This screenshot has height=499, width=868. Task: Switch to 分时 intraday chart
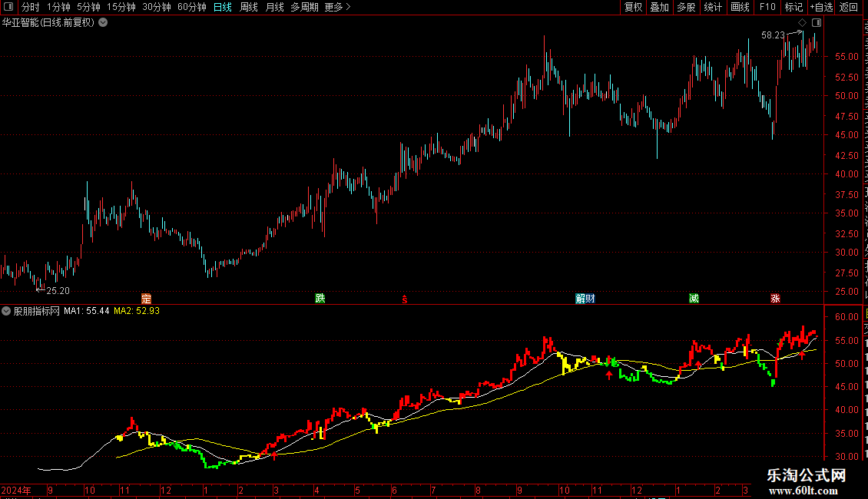click(31, 7)
